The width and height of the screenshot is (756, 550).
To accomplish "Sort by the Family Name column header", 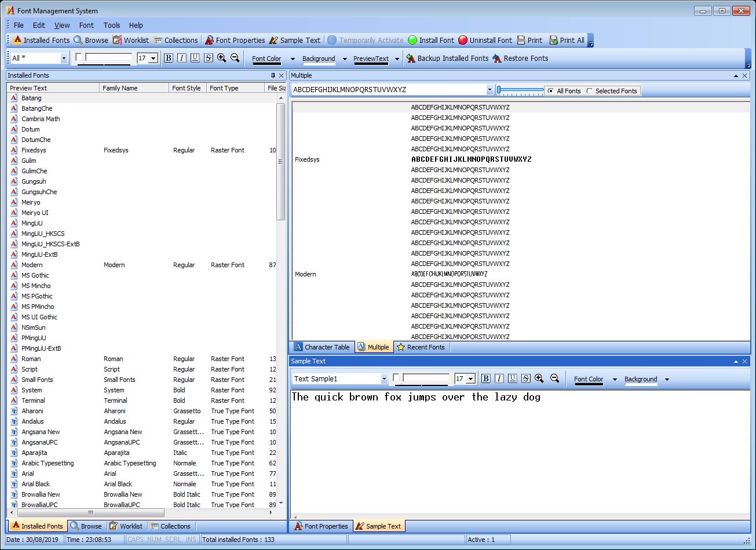I will click(x=134, y=88).
